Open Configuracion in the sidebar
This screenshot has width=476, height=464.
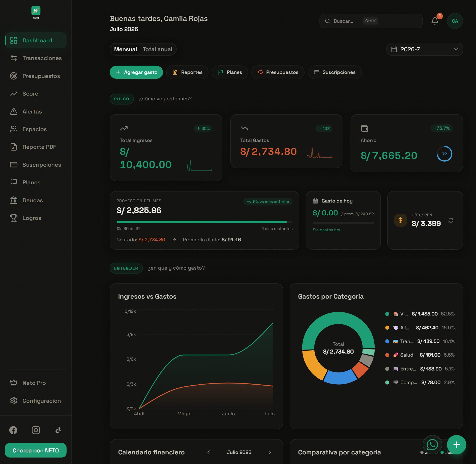(x=36, y=401)
